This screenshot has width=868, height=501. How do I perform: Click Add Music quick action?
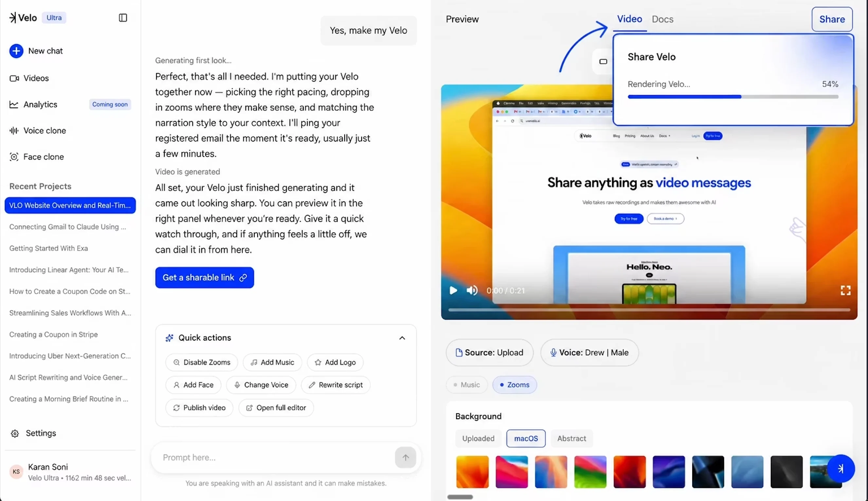[x=272, y=362]
